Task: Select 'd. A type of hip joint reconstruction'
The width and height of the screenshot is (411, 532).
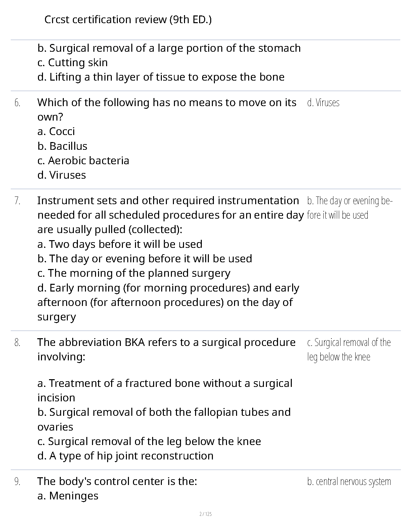Action: click(x=126, y=456)
